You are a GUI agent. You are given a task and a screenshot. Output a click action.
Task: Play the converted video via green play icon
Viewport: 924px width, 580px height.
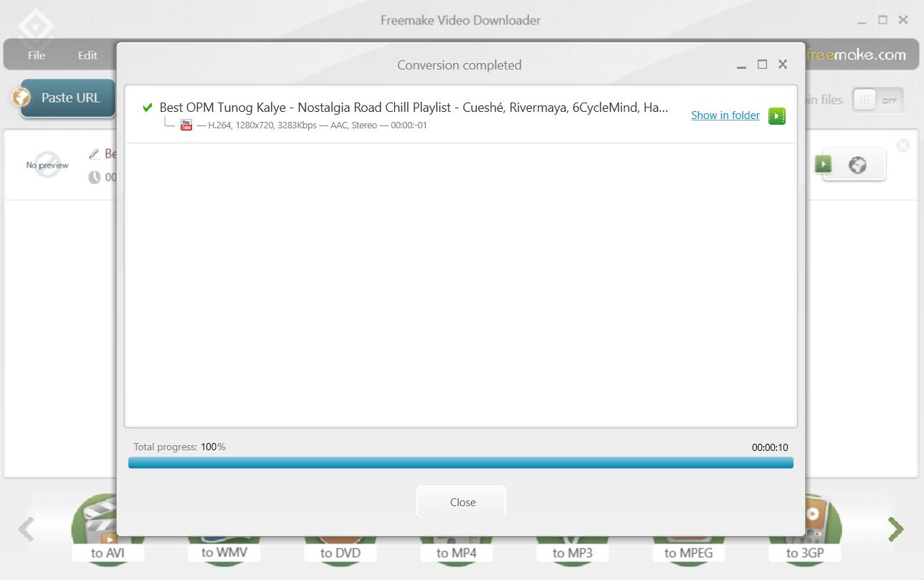point(776,115)
